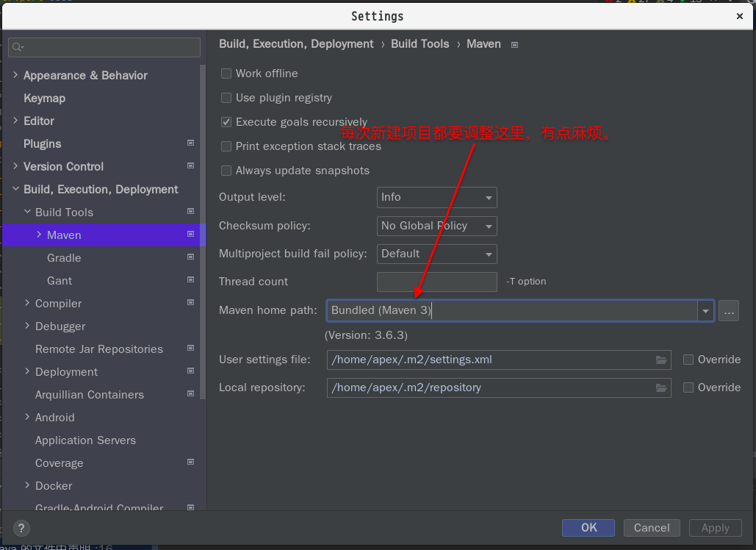Open help with the question mark button

point(21,528)
